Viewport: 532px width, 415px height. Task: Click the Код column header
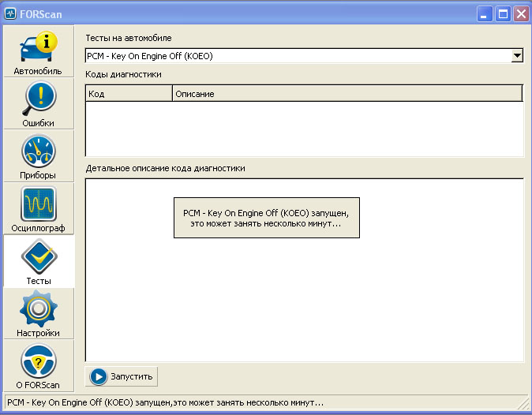point(129,94)
